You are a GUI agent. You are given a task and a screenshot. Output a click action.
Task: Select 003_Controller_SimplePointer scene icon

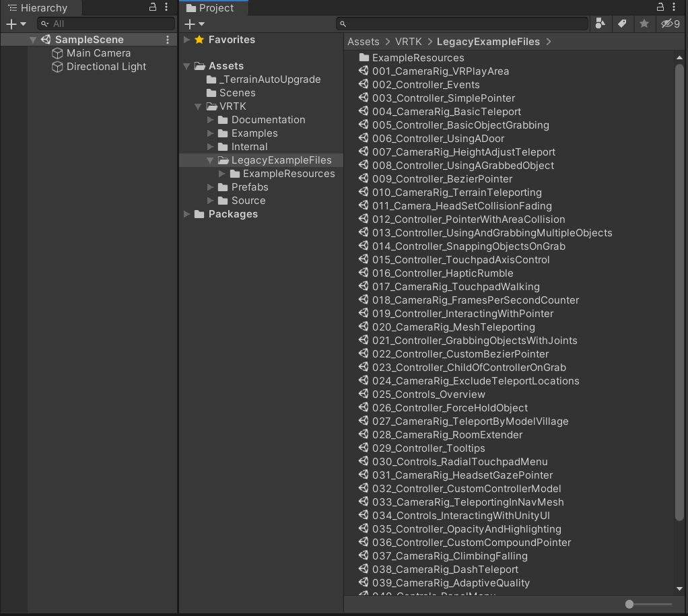pos(364,98)
